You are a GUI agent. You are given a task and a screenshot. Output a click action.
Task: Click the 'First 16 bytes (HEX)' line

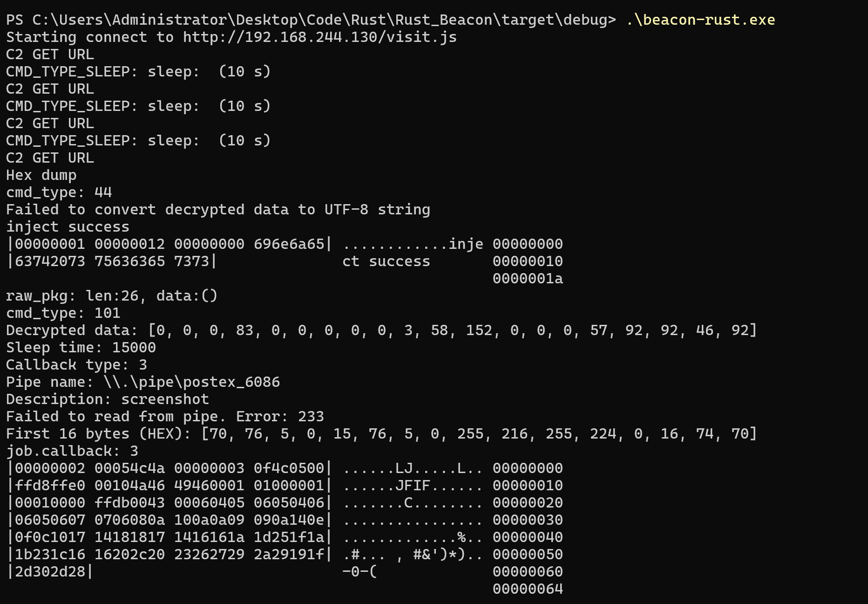(x=382, y=433)
